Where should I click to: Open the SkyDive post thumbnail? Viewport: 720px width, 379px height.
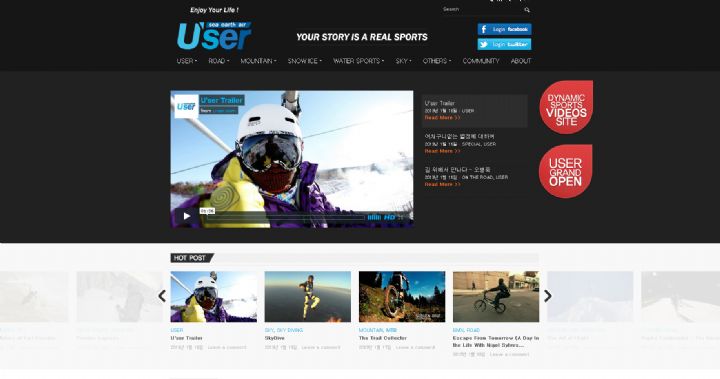(x=308, y=296)
